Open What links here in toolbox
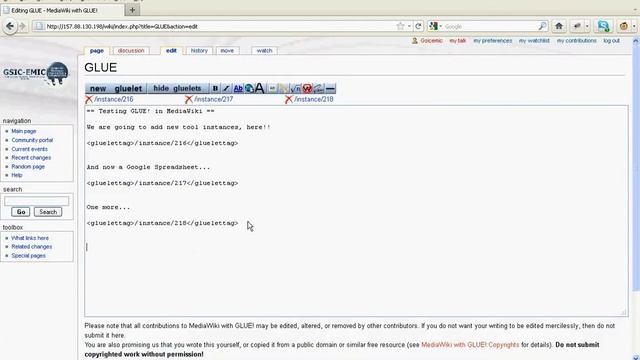The height and width of the screenshot is (360, 640). (30, 238)
